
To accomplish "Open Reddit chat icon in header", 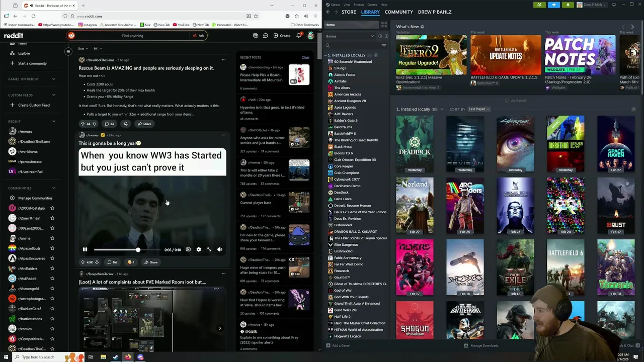I will click(x=266, y=36).
